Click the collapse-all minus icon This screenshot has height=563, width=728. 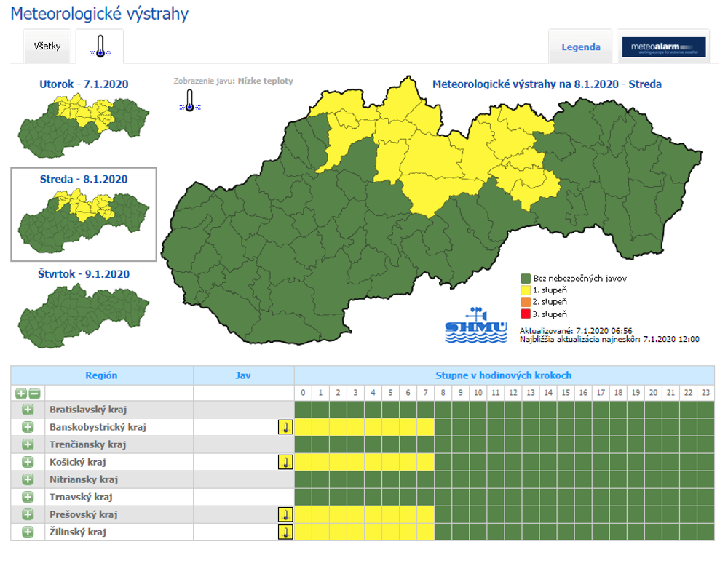[x=34, y=393]
